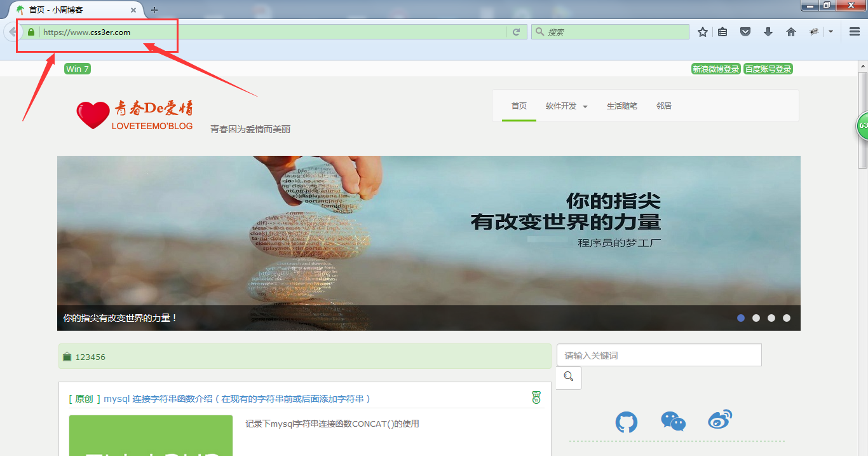Open the dropdown arrow beside the bug extension icon
This screenshot has height=456, width=868.
tap(831, 32)
